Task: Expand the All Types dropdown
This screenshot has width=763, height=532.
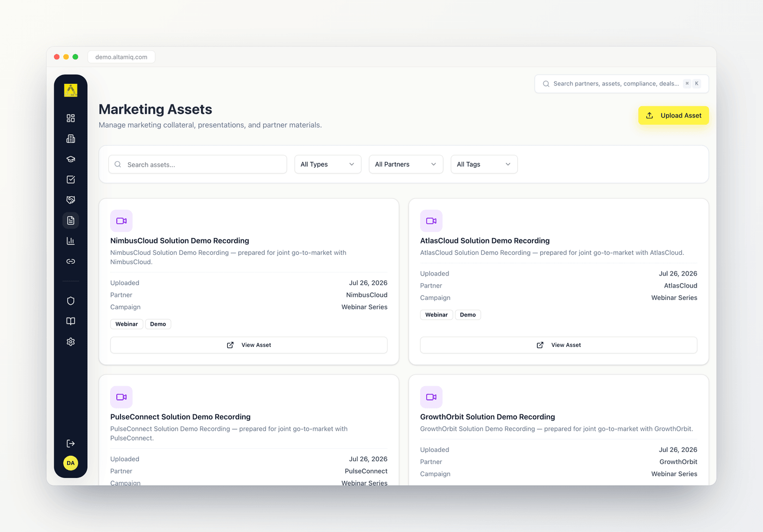Action: (x=328, y=164)
